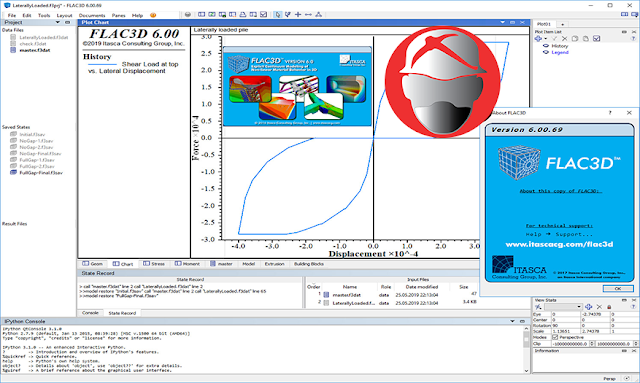Click the red lock icon in View State
Screen dimensions: 640x383
coord(609,307)
